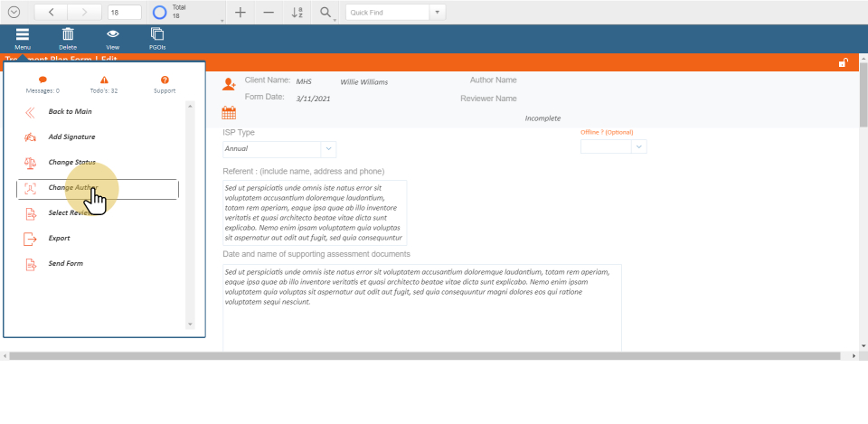Screen dimensions: 868x424
Task: Open the Todo's warning icon
Action: [104, 80]
